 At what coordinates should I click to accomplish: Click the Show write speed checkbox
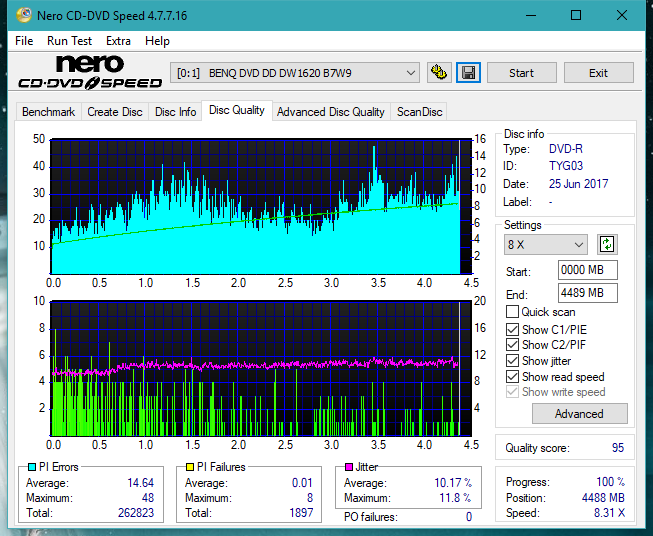click(512, 392)
